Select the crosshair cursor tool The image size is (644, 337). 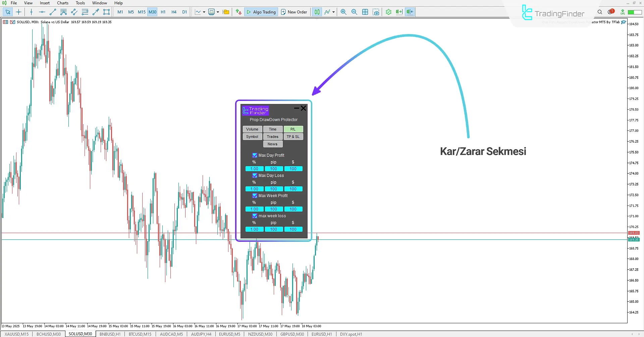tap(18, 12)
